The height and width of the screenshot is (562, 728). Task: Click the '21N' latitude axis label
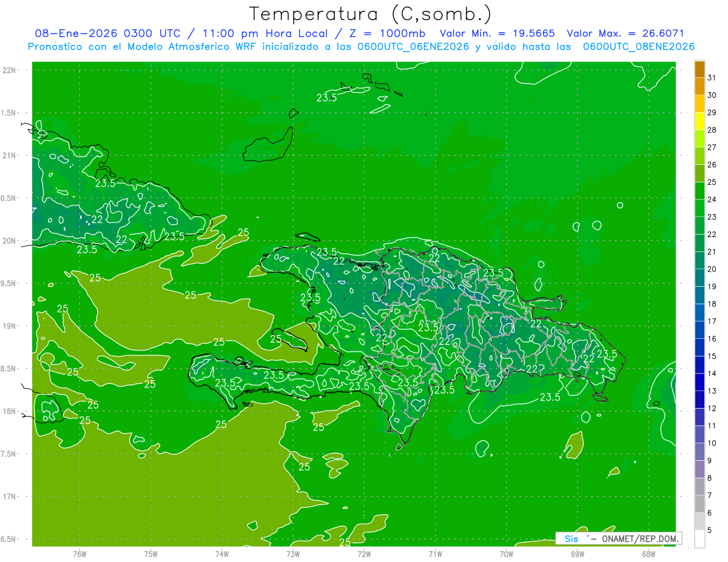point(10,155)
